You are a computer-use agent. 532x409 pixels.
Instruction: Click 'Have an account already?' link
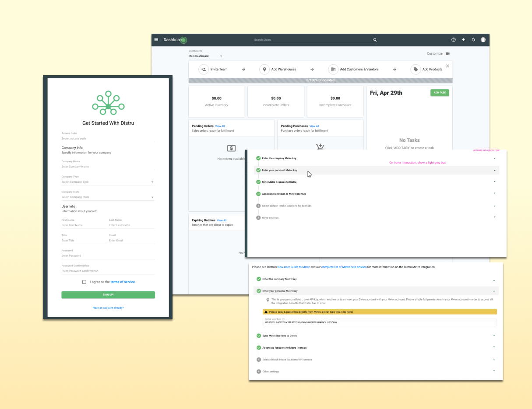(x=108, y=308)
